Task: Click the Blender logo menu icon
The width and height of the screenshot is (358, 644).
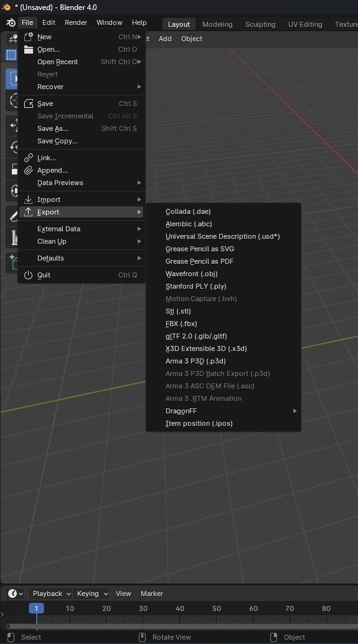Action: pos(11,22)
